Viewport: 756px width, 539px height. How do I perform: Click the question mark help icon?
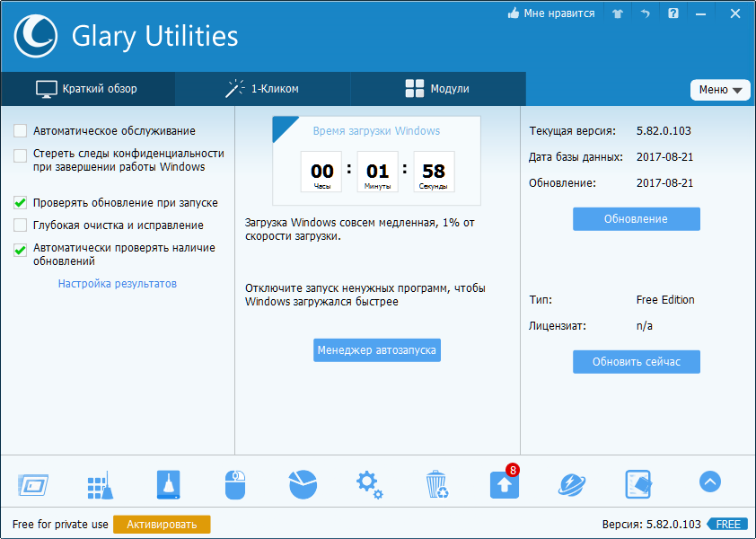(673, 13)
